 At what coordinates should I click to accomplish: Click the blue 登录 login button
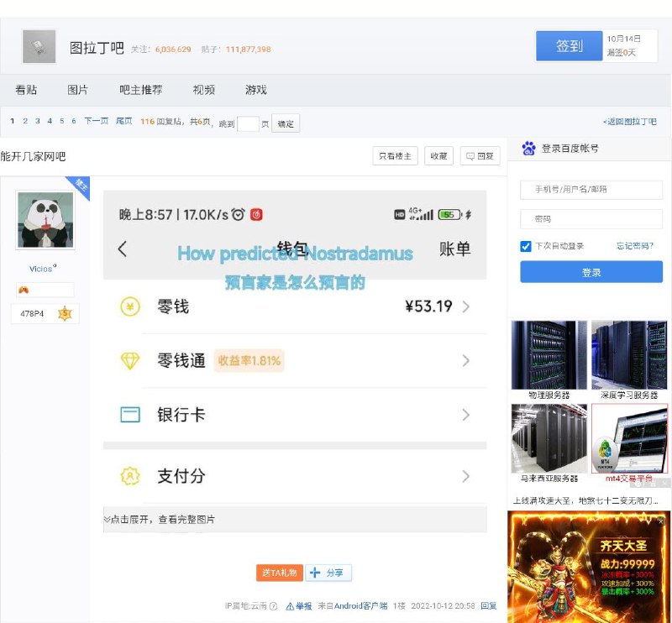(x=591, y=273)
